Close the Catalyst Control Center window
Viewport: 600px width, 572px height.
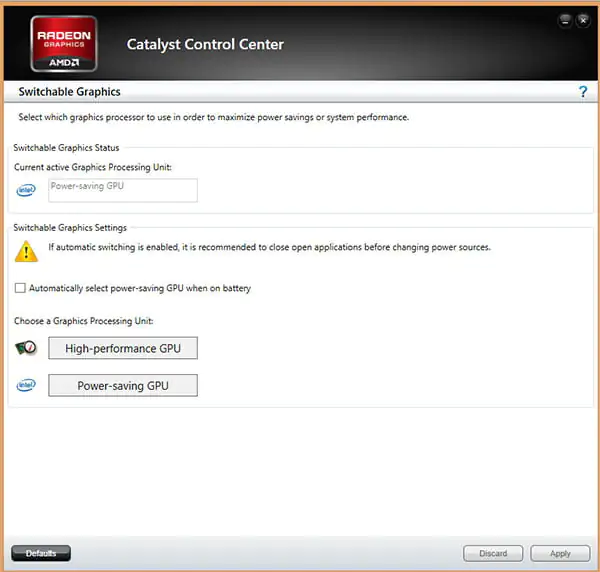point(583,21)
